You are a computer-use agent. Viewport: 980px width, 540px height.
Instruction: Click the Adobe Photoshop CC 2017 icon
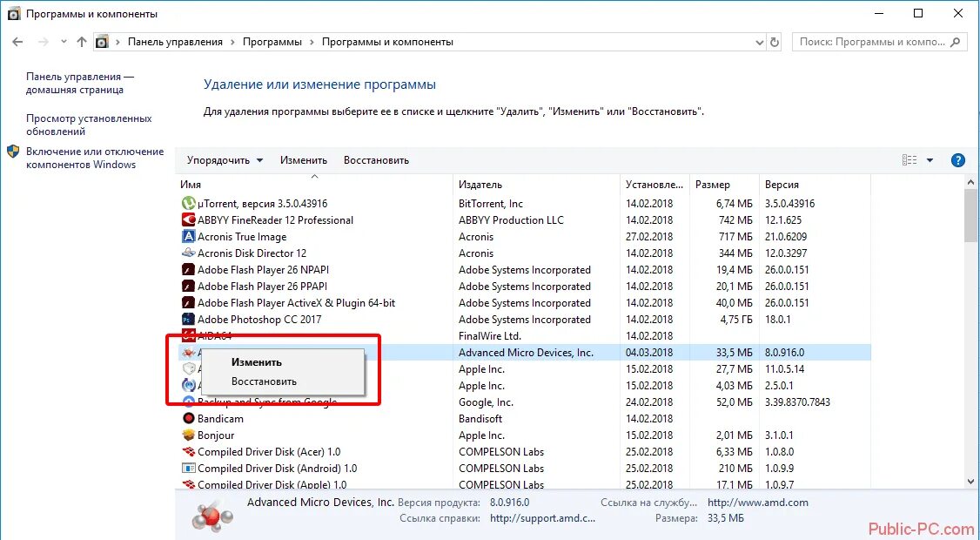(188, 320)
